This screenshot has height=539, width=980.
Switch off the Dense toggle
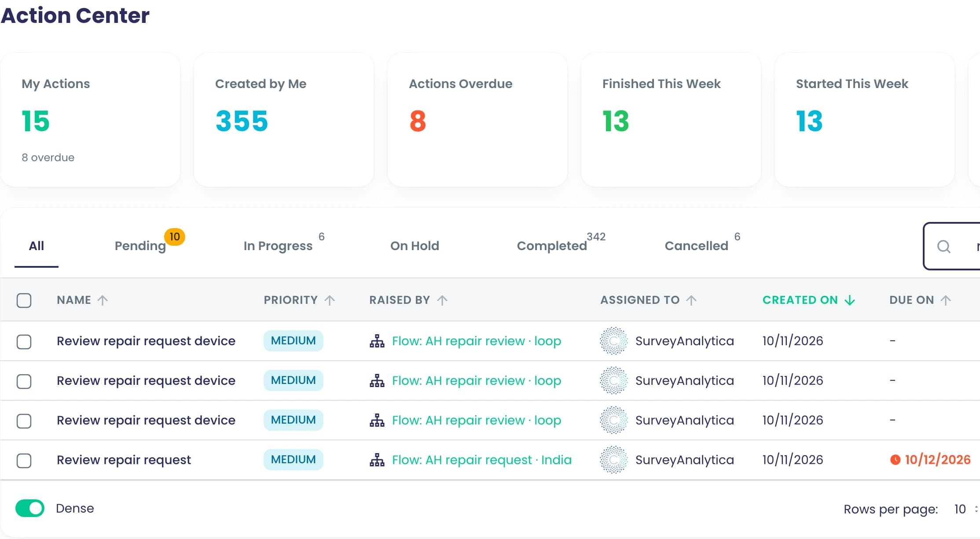click(30, 508)
